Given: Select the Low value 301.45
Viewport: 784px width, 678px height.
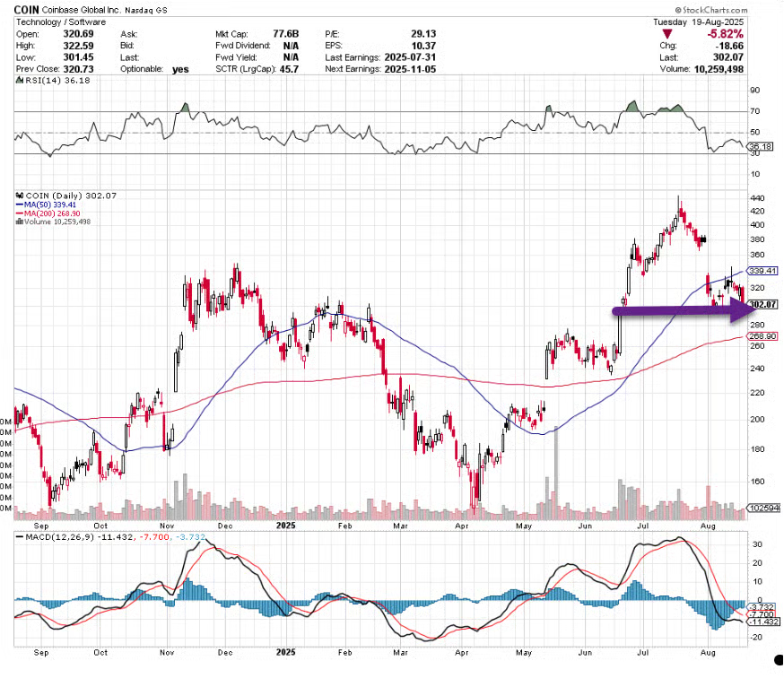Looking at the screenshot, I should 78,57.
